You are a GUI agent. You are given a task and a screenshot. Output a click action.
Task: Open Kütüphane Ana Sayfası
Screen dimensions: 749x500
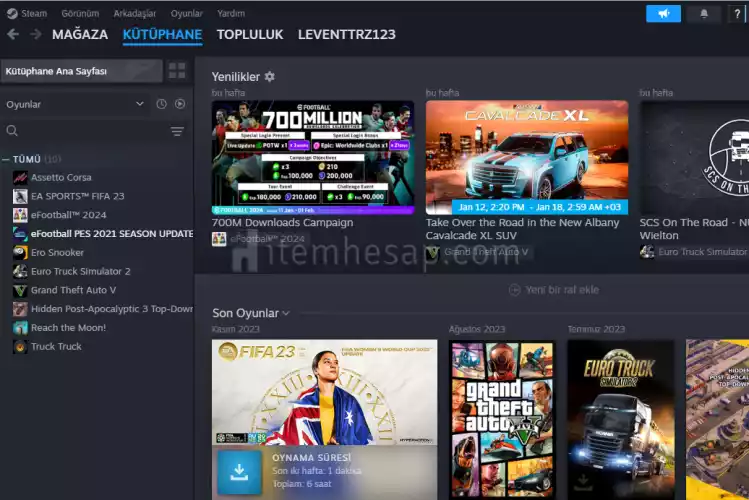pos(80,71)
